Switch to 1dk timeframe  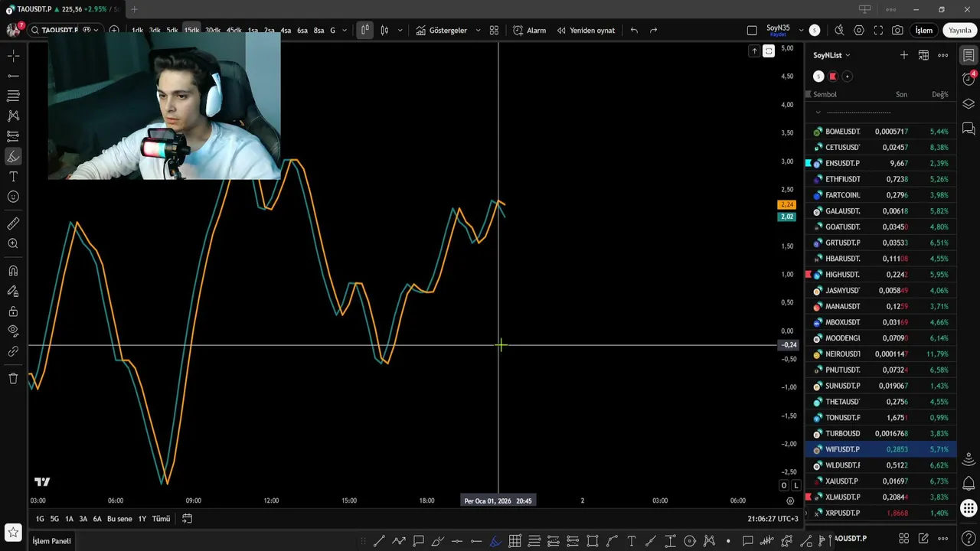point(137,31)
